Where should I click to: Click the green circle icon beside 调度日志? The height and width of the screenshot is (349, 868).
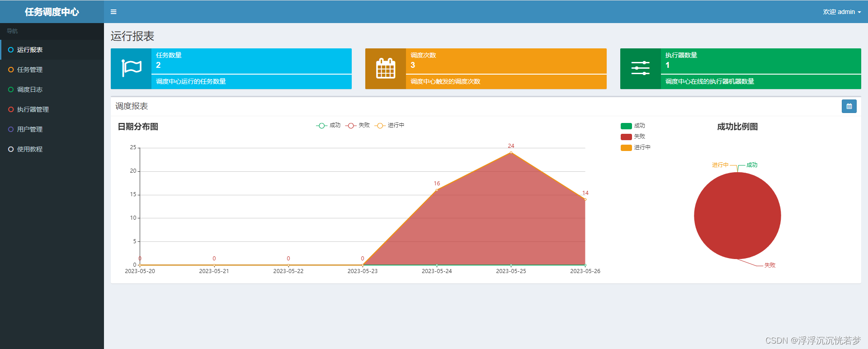[11, 90]
